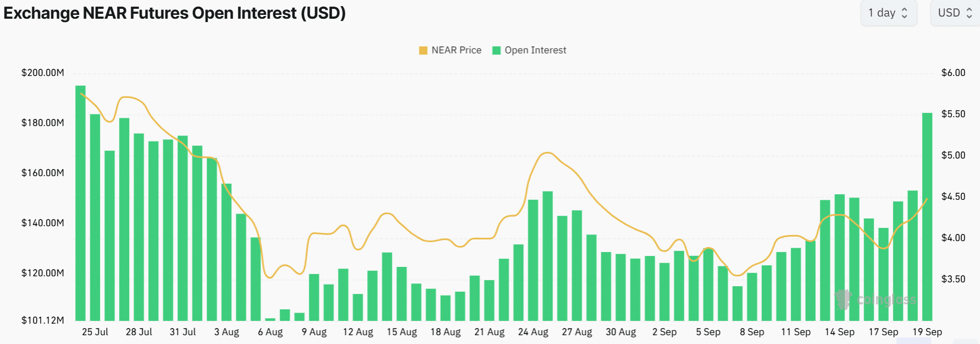The width and height of the screenshot is (980, 344).
Task: Toggle the NEAR Price legend label
Action: coord(456,50)
